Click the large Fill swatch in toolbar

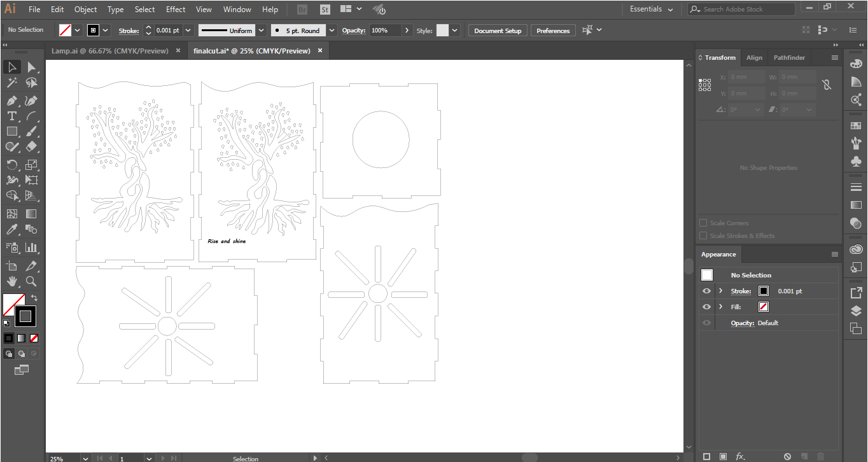pos(13,305)
